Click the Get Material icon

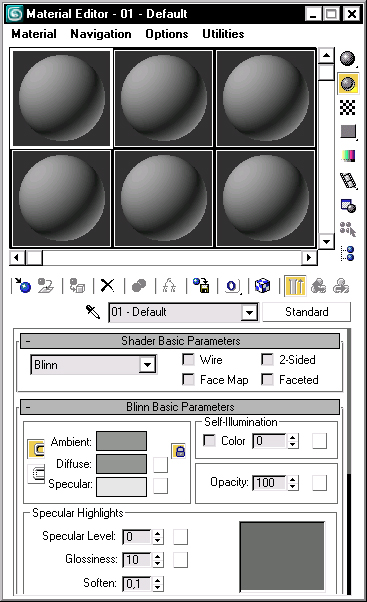point(22,286)
